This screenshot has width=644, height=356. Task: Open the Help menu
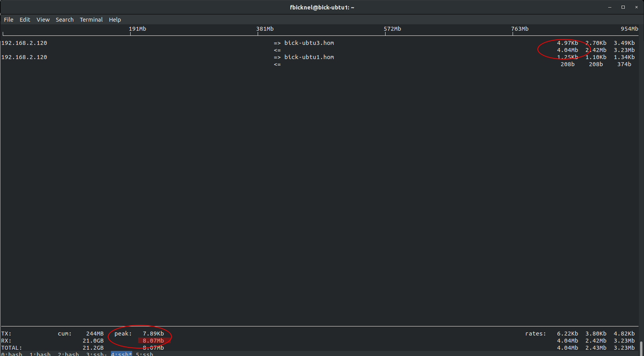(115, 20)
